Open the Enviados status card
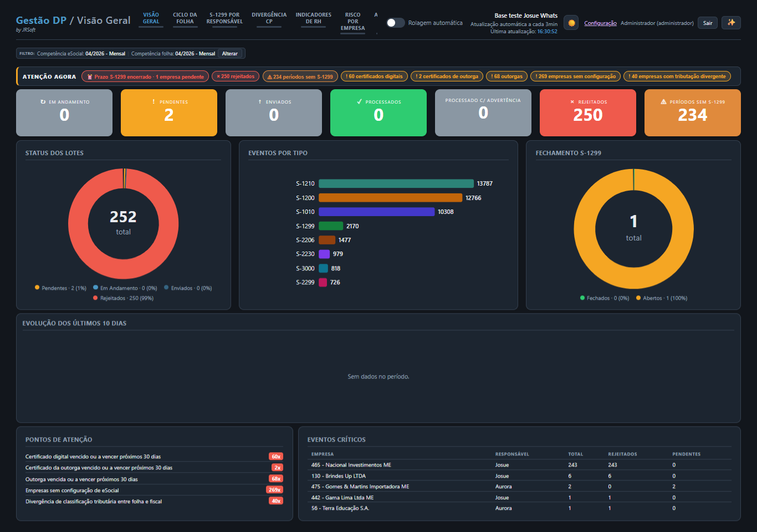 tap(274, 112)
